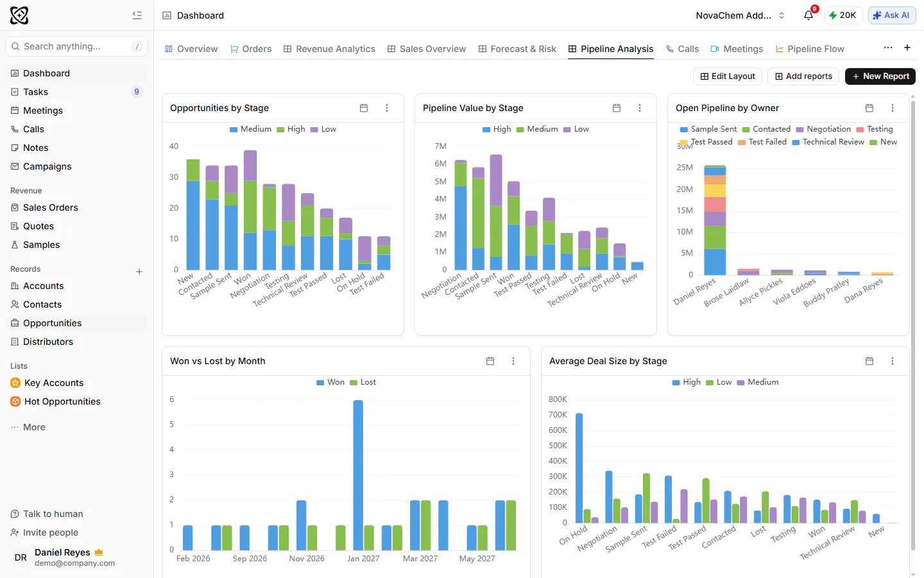The width and height of the screenshot is (924, 578).
Task: Open more options for Won vs Lost by Month
Action: (x=513, y=361)
